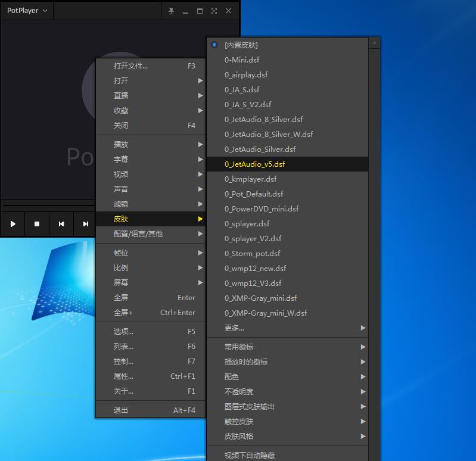This screenshot has width=476, height=461.
Task: Expand the 更多... skins submenu
Action: pyautogui.click(x=287, y=328)
